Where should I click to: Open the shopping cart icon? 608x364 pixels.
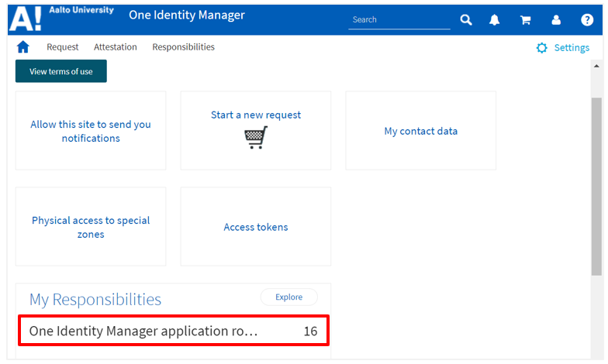pos(525,20)
